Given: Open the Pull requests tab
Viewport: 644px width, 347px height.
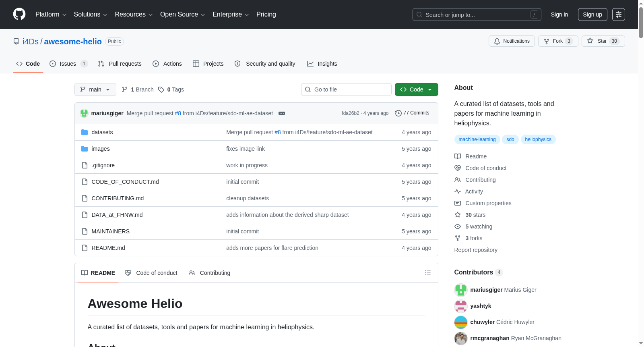Looking at the screenshot, I should (120, 64).
